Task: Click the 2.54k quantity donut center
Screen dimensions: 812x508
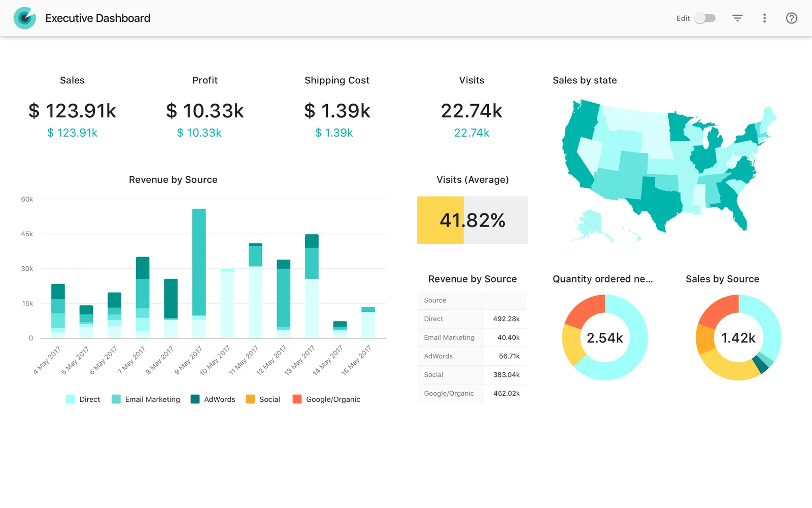Action: 604,338
